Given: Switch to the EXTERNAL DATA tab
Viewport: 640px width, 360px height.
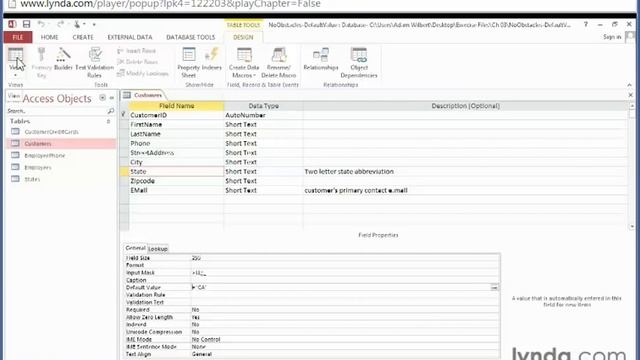Looking at the screenshot, I should (x=130, y=37).
